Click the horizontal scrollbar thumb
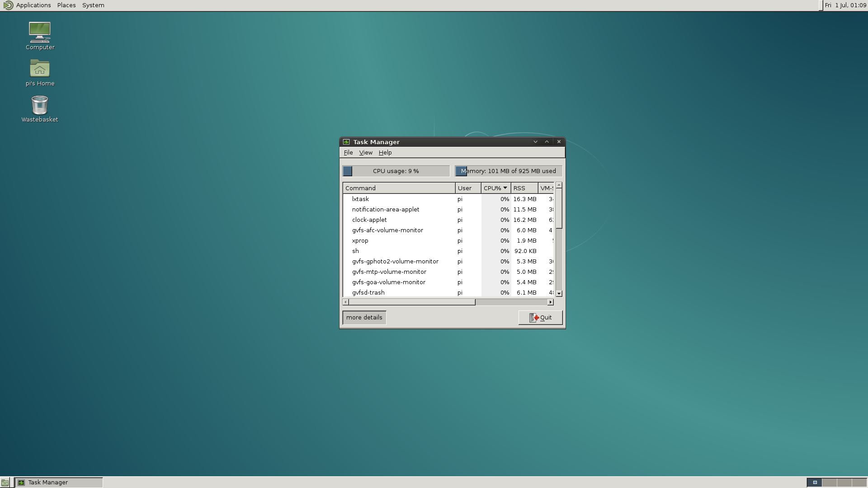Screen dimensions: 868x488 click(412, 302)
